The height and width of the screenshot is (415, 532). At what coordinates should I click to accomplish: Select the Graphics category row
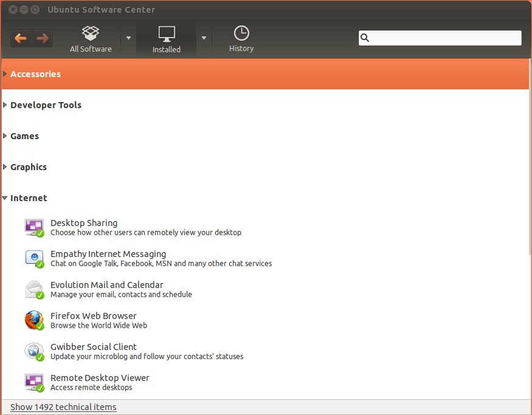click(x=29, y=167)
